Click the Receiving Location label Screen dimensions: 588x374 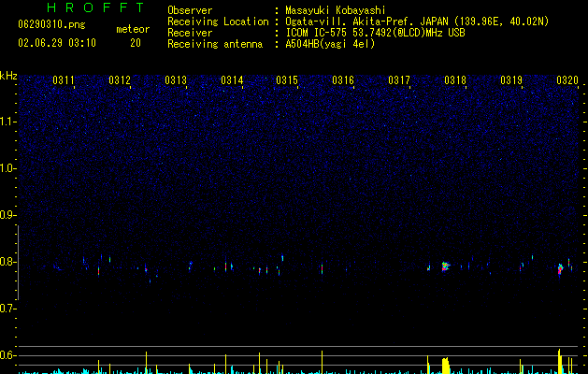(x=218, y=22)
